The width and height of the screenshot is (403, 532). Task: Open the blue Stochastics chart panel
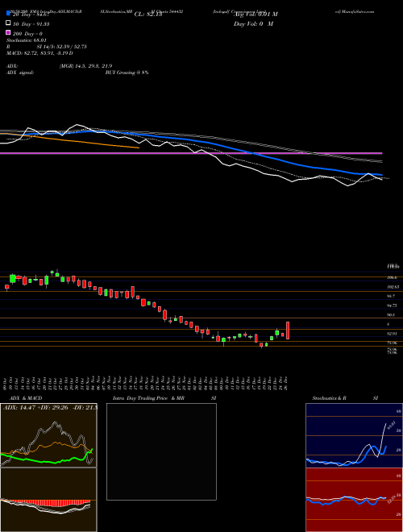[354, 435]
